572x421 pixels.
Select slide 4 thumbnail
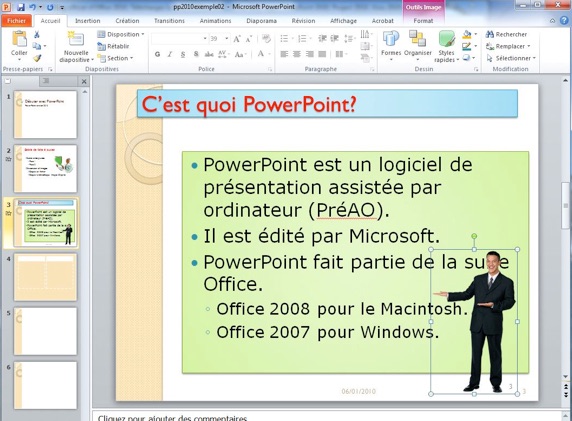point(46,277)
